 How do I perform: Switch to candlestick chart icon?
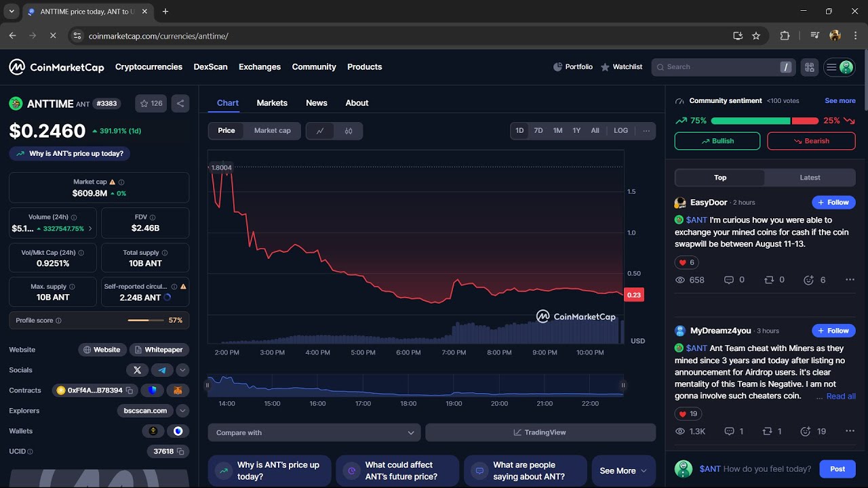[x=349, y=131]
